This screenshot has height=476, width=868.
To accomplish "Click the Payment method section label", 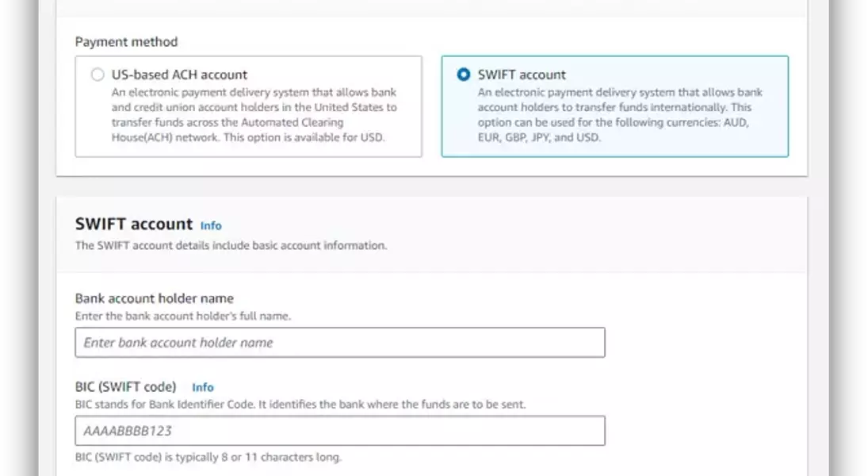I will coord(126,42).
